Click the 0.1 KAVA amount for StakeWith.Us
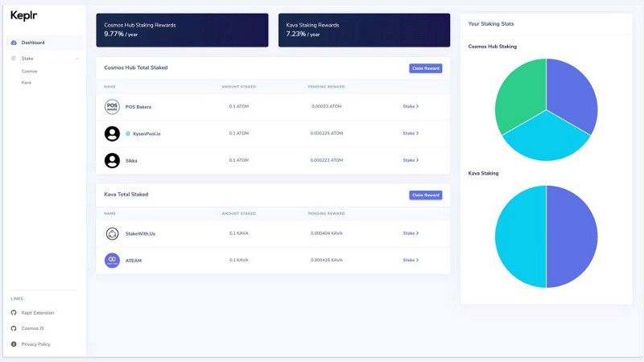Viewport: 644px width, 362px height. pyautogui.click(x=239, y=233)
